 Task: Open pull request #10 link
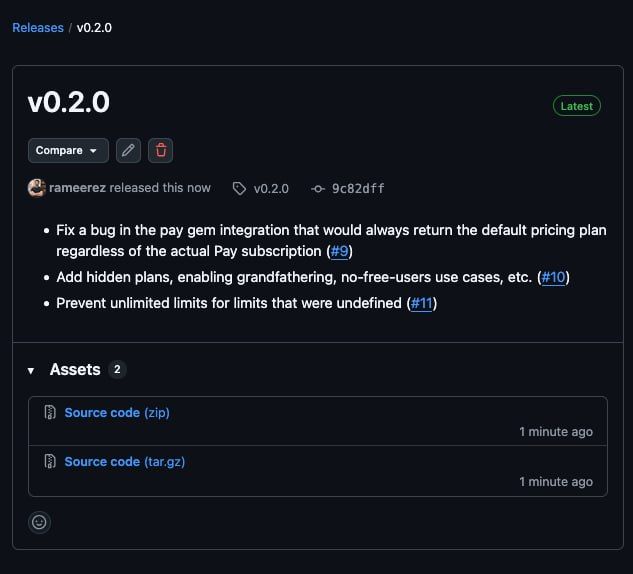tap(553, 277)
